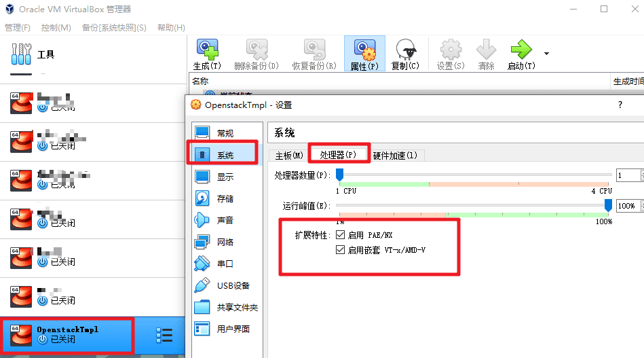Toggle the 启用嵌套 VT-x/AMD-V checkbox
The width and height of the screenshot is (644, 358).
(340, 249)
